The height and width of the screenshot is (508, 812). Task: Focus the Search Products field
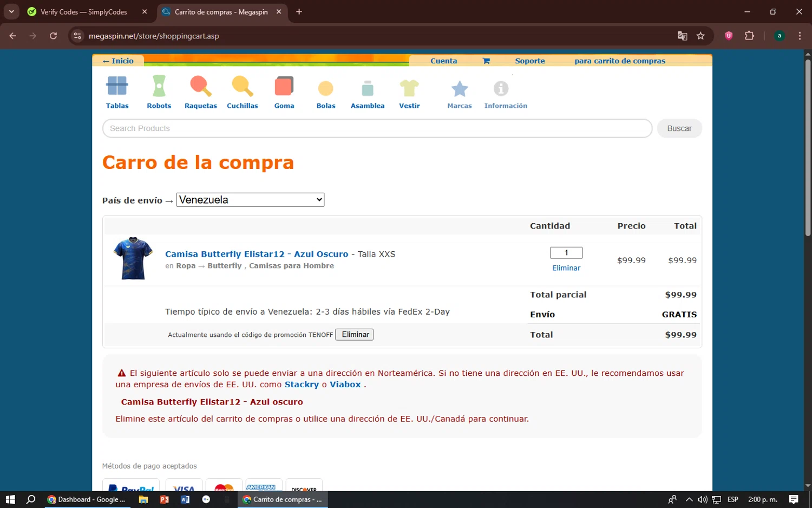pyautogui.click(x=377, y=128)
